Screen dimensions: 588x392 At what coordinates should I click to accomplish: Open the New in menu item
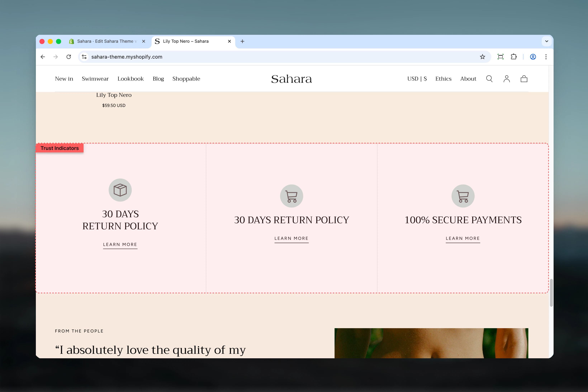pos(64,79)
